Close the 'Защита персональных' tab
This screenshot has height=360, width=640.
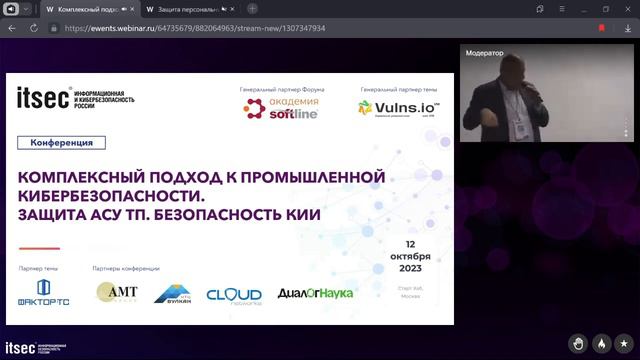[x=232, y=9]
